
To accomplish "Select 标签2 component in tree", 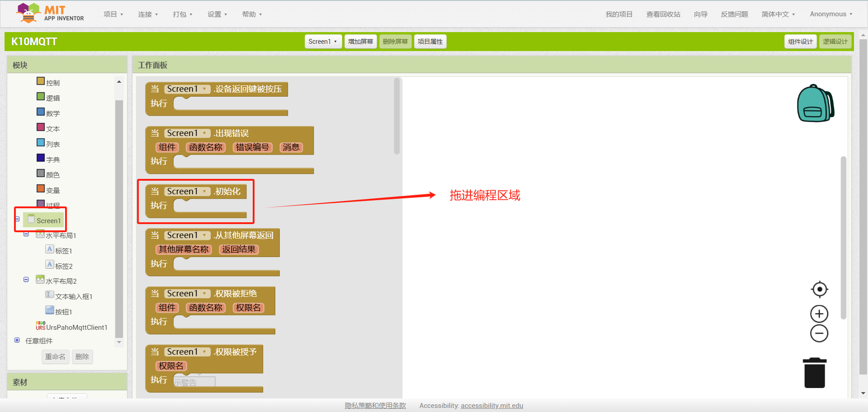I will tap(64, 266).
